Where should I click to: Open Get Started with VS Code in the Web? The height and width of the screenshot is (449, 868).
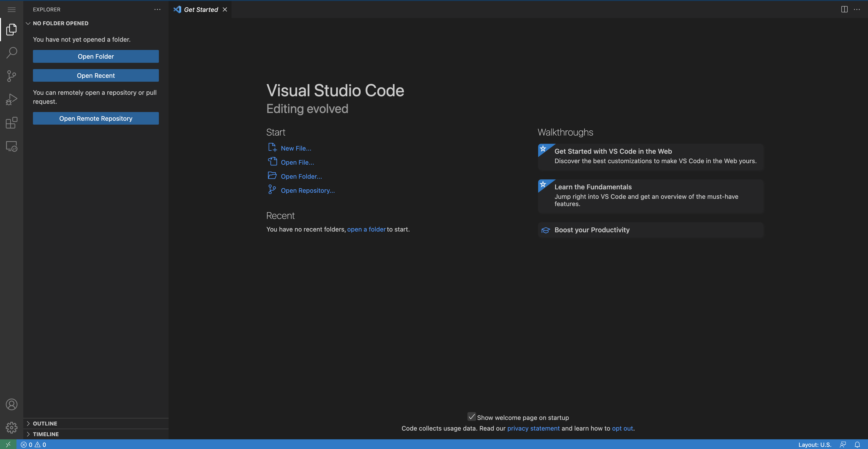pyautogui.click(x=650, y=157)
